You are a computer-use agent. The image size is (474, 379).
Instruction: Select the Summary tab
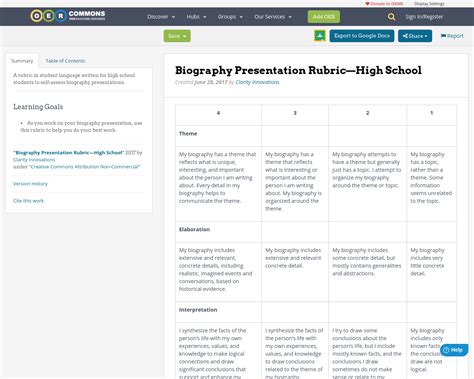pos(22,61)
